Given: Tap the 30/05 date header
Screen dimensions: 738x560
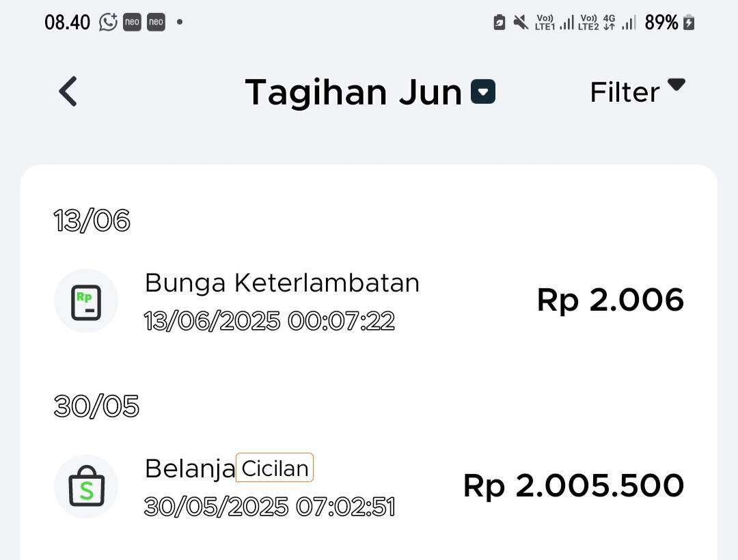Looking at the screenshot, I should coord(96,406).
